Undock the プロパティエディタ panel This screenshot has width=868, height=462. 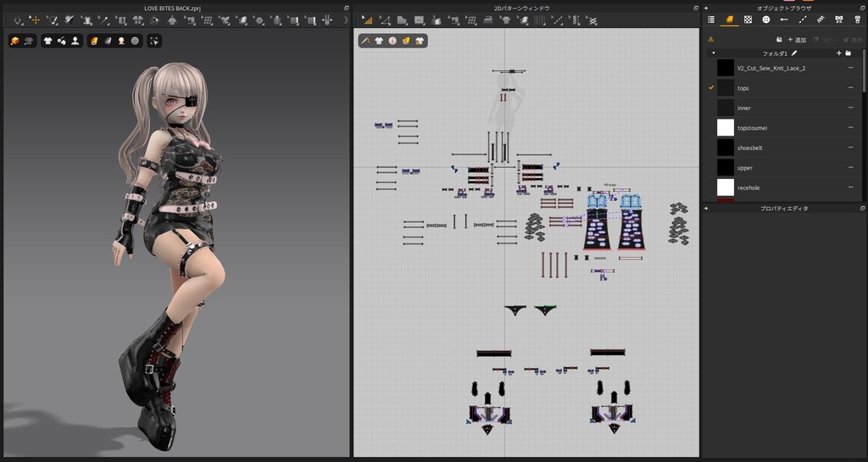tap(862, 209)
